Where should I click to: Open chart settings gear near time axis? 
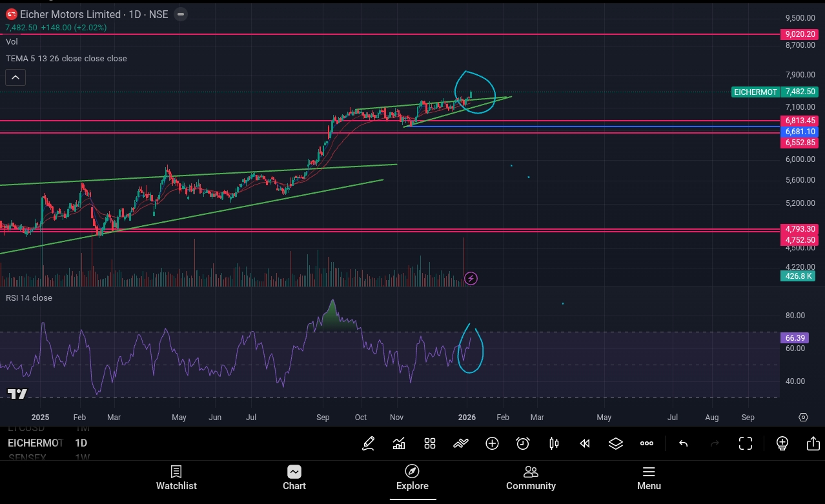(x=803, y=418)
